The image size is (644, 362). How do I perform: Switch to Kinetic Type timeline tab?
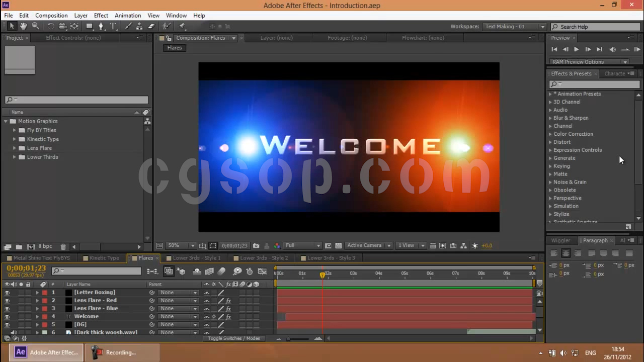(104, 258)
